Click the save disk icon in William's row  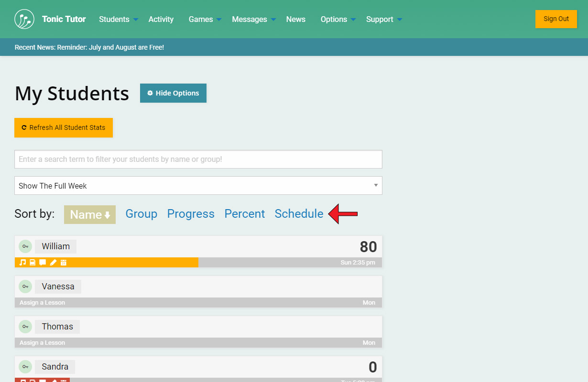33,263
